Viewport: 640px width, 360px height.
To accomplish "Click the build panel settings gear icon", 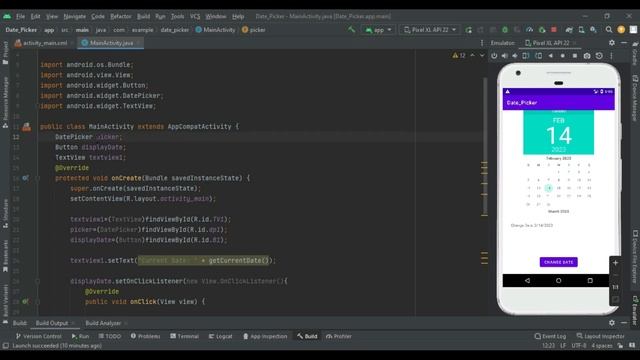I will pyautogui.click(x=612, y=323).
